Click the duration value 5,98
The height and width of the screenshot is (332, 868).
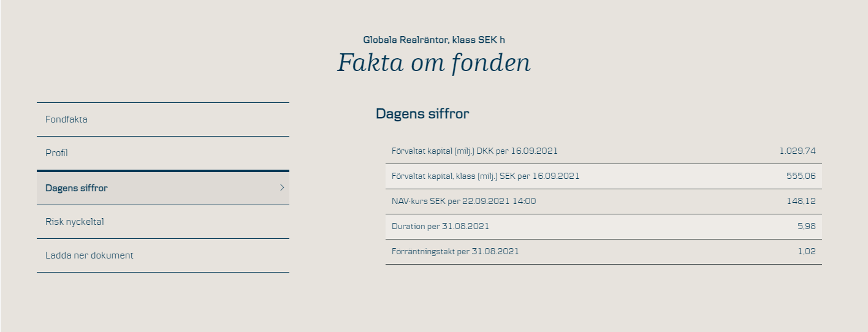coord(807,226)
